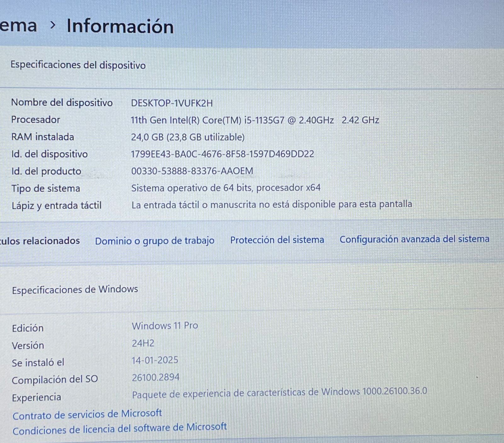Image resolution: width=504 pixels, height=443 pixels.
Task: Click the Experiencia label
Action: point(37,397)
